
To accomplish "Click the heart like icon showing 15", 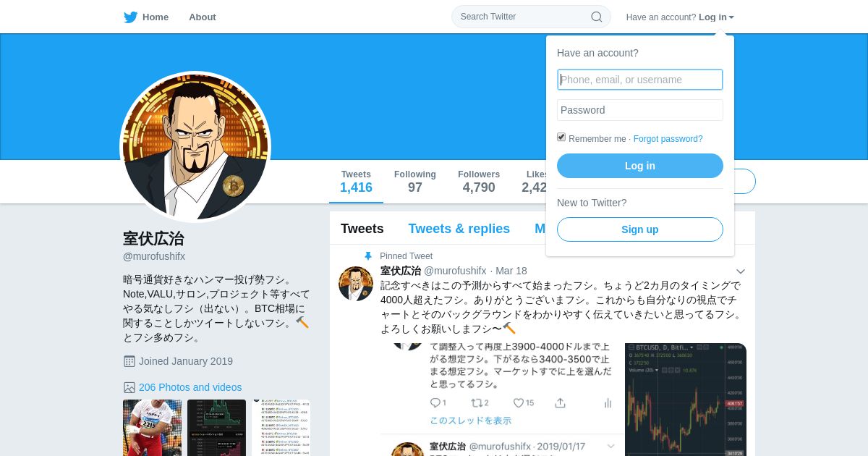I will [x=518, y=403].
